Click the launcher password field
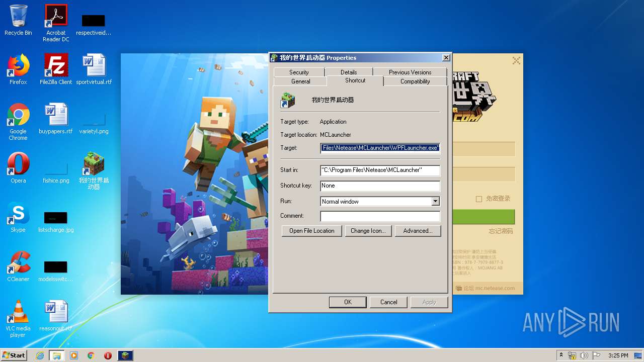 pos(484,174)
